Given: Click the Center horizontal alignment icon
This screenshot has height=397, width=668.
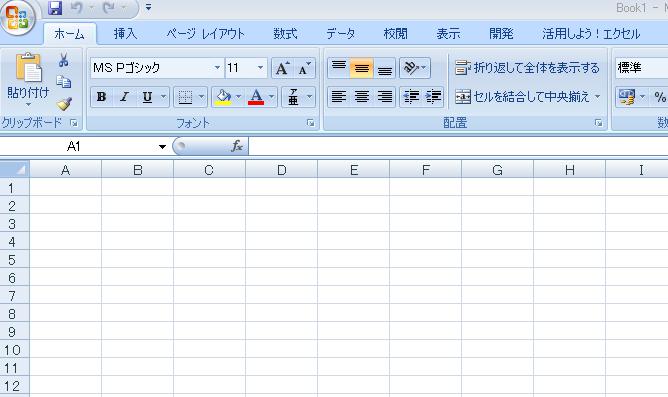Looking at the screenshot, I should pos(362,97).
